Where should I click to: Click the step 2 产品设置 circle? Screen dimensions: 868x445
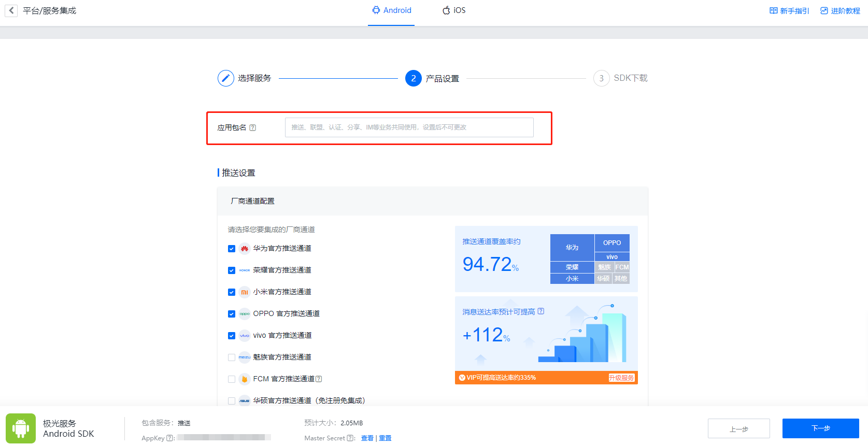tap(413, 78)
